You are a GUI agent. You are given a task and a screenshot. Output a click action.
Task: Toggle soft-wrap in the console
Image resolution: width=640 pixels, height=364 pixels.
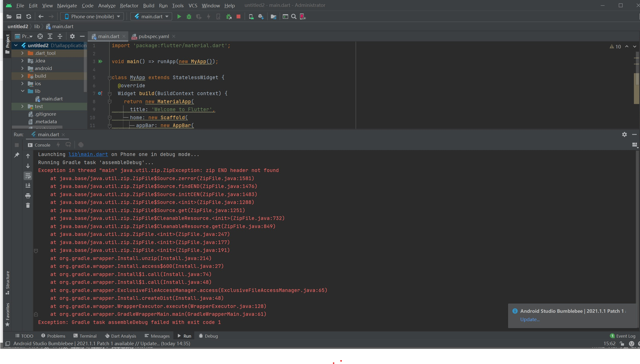coord(28,176)
